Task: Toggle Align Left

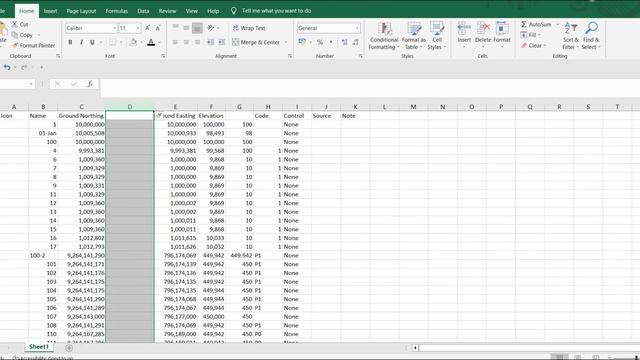Action: [175, 42]
